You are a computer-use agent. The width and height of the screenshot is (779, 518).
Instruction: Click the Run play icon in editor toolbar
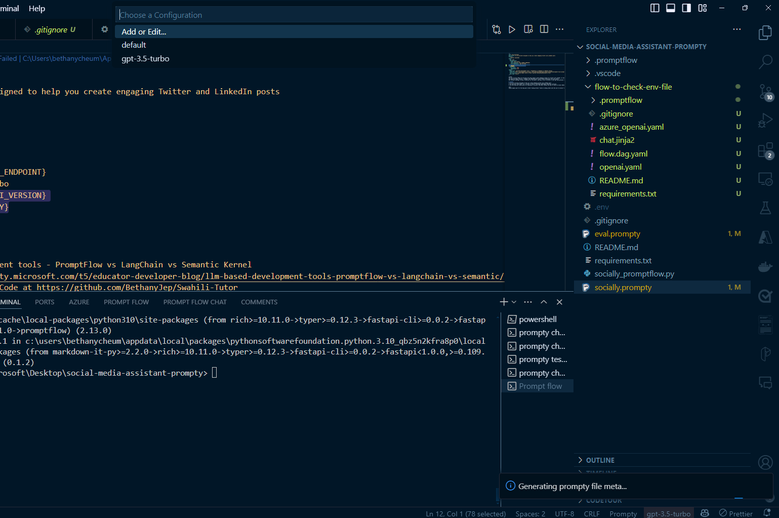coord(512,29)
